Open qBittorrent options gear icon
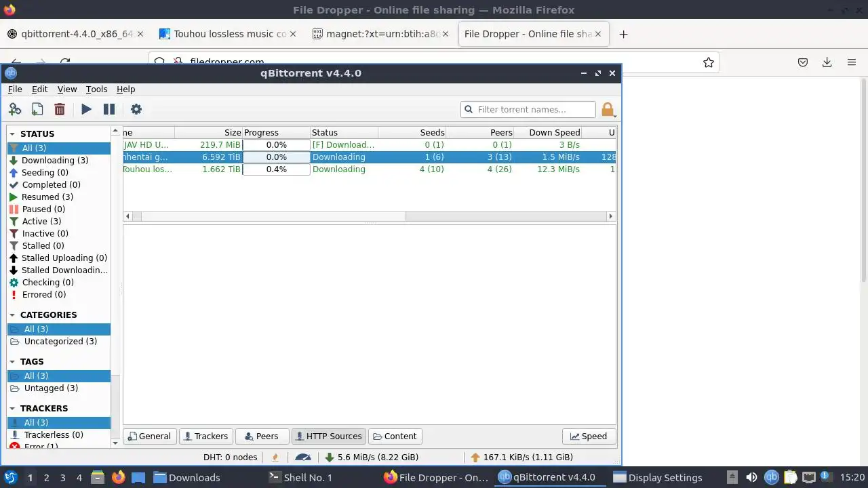868x488 pixels. (136, 109)
